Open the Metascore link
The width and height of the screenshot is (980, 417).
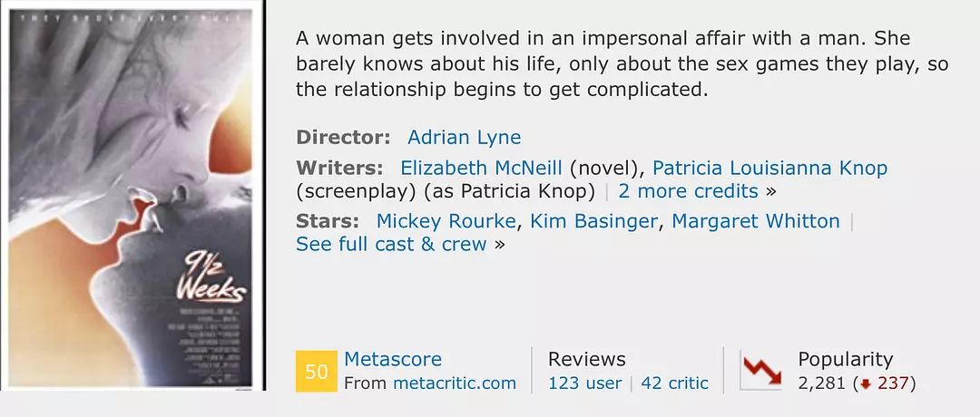[393, 360]
